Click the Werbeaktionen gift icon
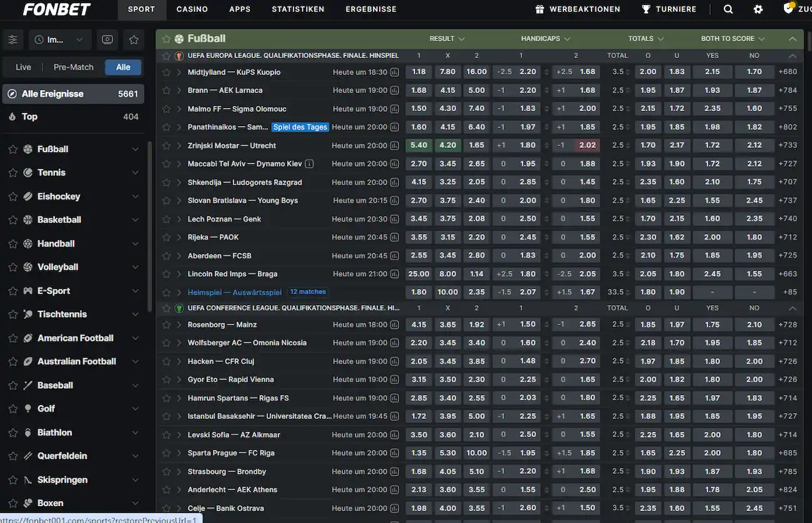Viewport: 812px width, 523px height. (540, 9)
